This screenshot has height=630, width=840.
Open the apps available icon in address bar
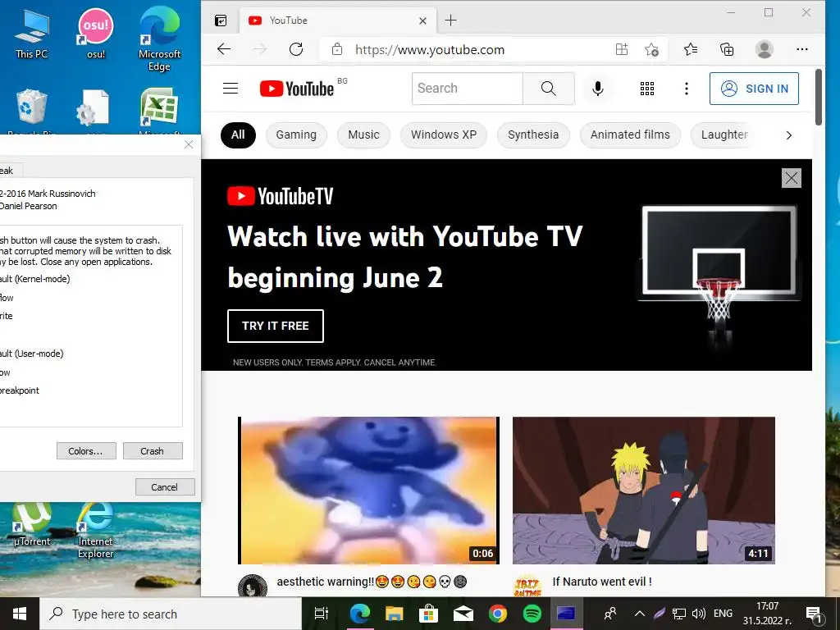[x=622, y=49]
